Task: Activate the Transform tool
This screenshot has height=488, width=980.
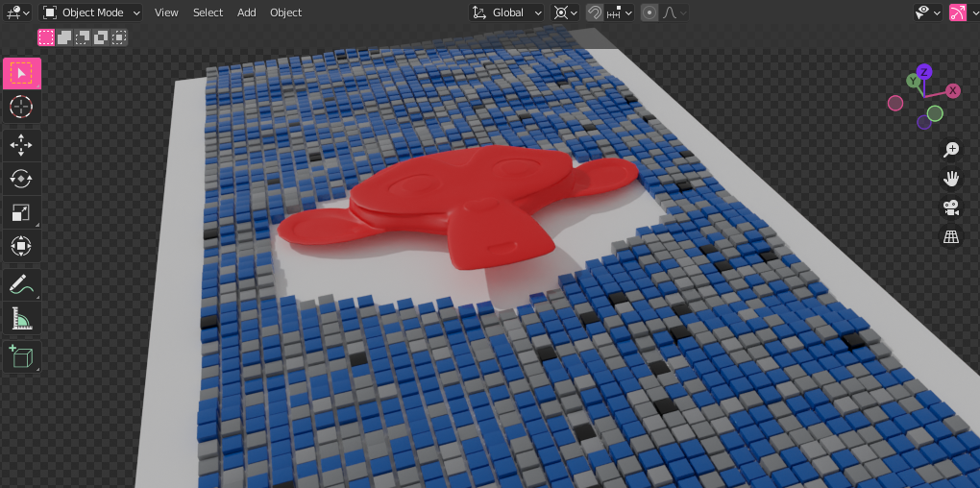Action: tap(22, 246)
